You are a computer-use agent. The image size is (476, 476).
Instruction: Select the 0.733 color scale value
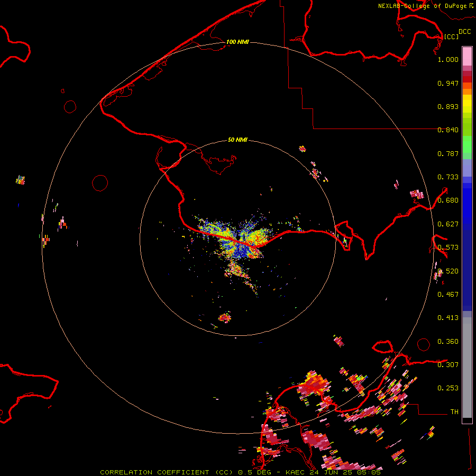pos(448,177)
